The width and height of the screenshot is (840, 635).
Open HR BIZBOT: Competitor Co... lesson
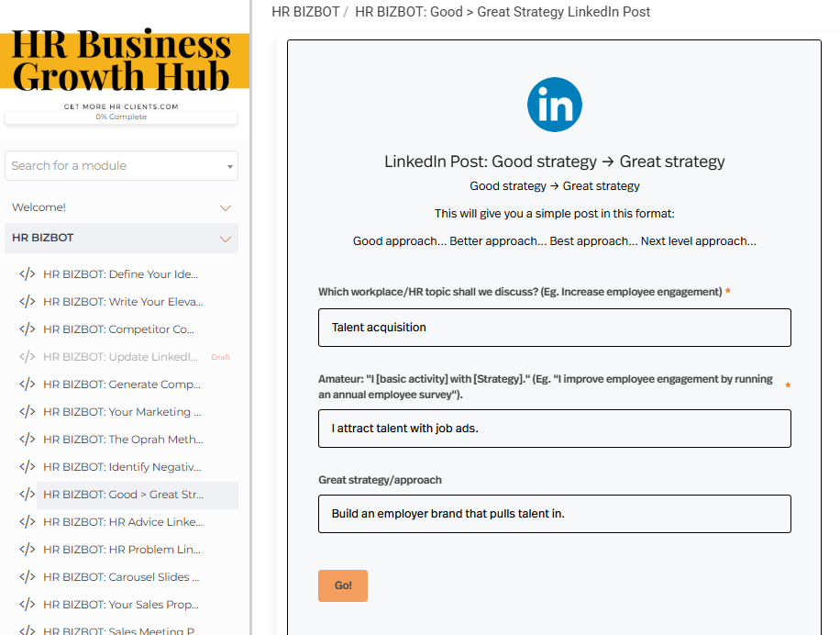point(119,329)
